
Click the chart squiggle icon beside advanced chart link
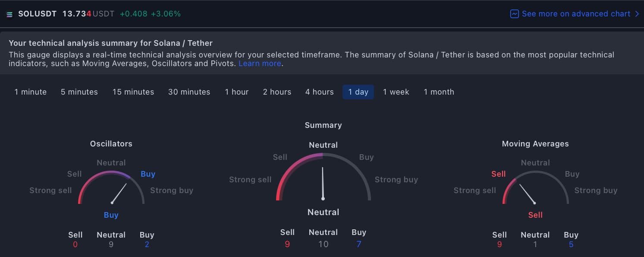click(514, 14)
